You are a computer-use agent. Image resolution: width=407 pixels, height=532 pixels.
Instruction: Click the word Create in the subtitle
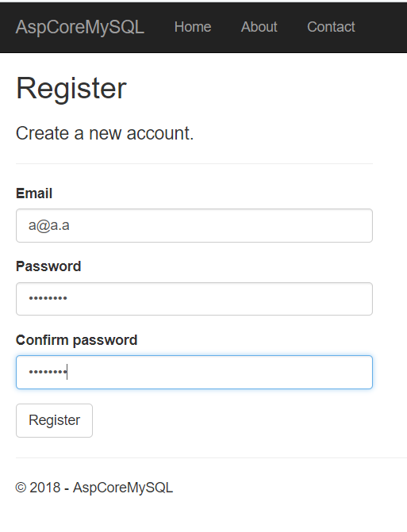pyautogui.click(x=42, y=133)
